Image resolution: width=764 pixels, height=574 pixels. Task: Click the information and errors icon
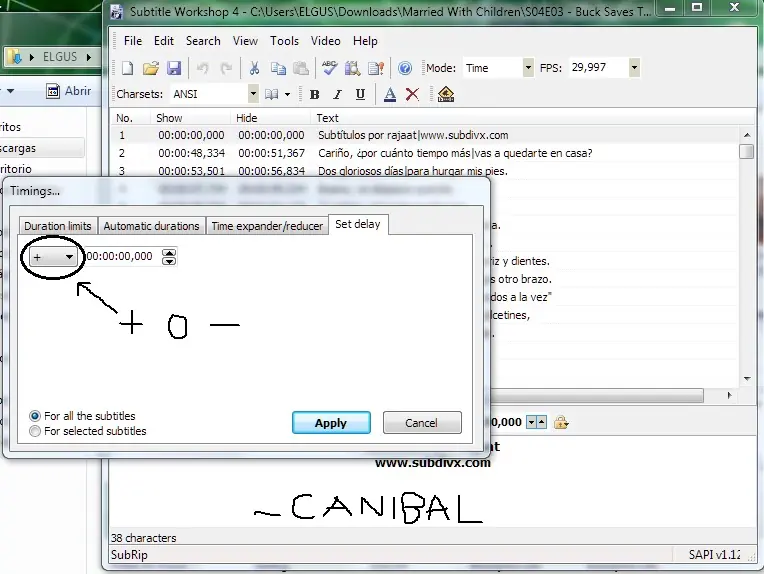coord(376,68)
